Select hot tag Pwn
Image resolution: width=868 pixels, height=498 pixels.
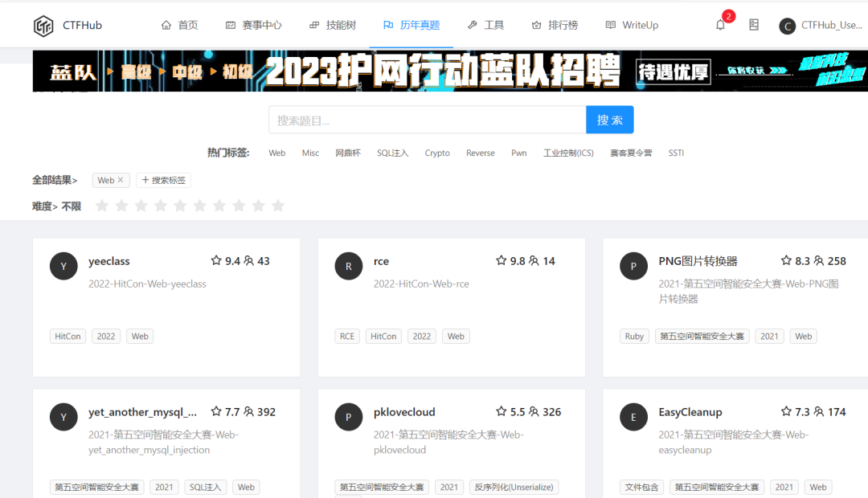(518, 153)
